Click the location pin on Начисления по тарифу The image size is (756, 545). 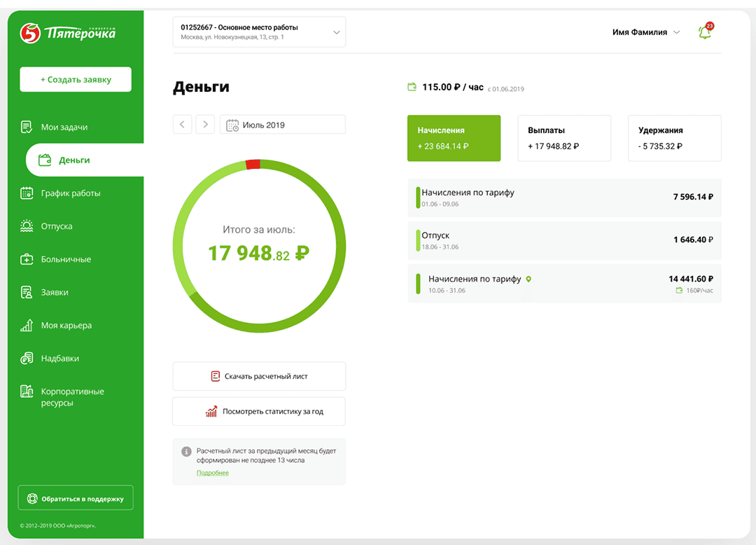528,279
